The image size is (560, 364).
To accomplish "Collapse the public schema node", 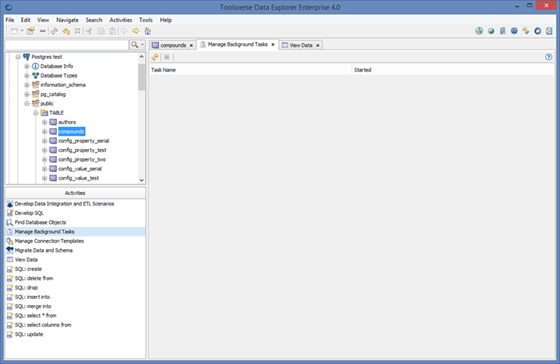I will click(x=27, y=104).
